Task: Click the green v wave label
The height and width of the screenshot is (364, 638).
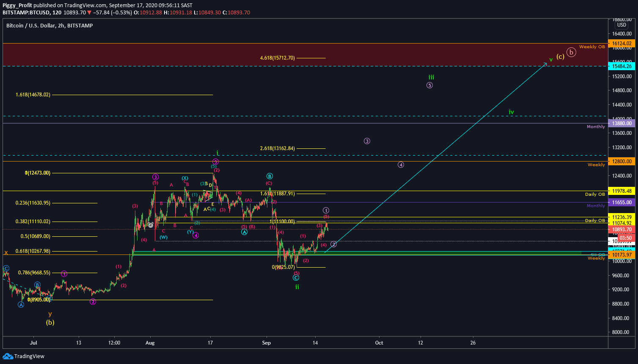Action: click(551, 60)
